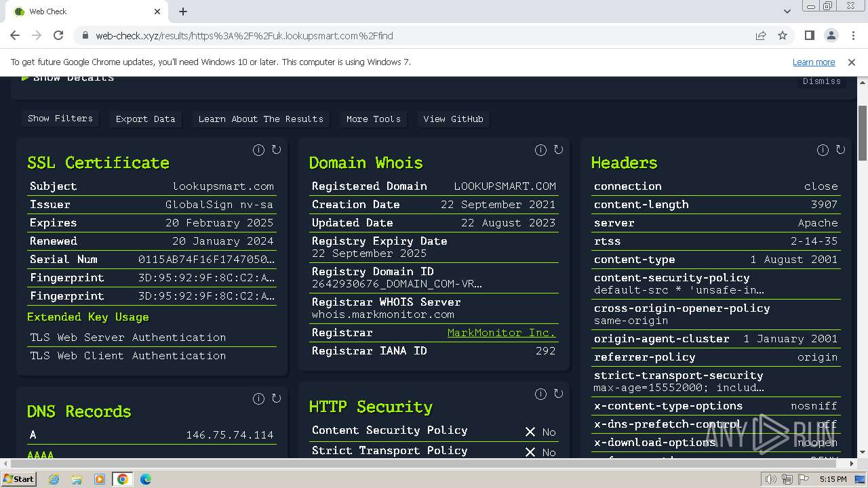Open Chrome profile avatar
868x488 pixels.
(x=831, y=35)
